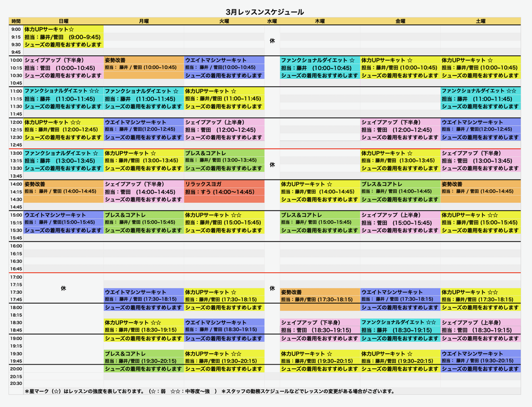This screenshot has width=532, height=407.
Task: Select the staff line 担当：菅田 (10:00~10:45)
Action: tap(60, 68)
